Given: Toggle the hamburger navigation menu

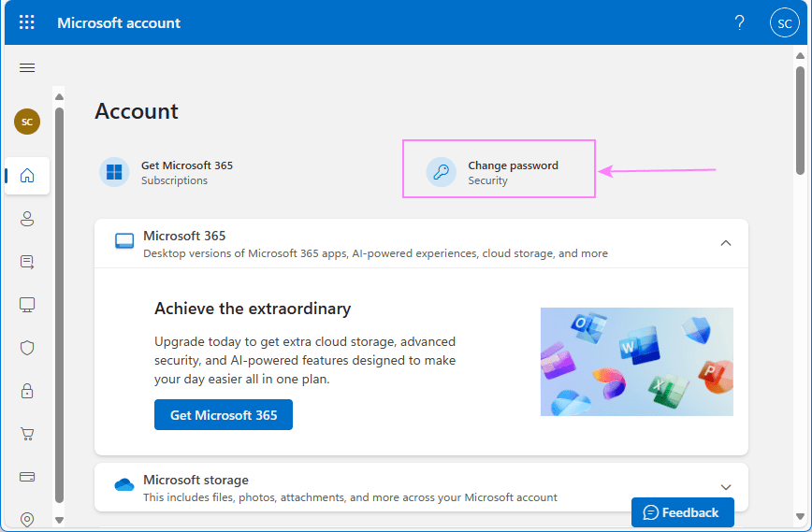Looking at the screenshot, I should (27, 68).
